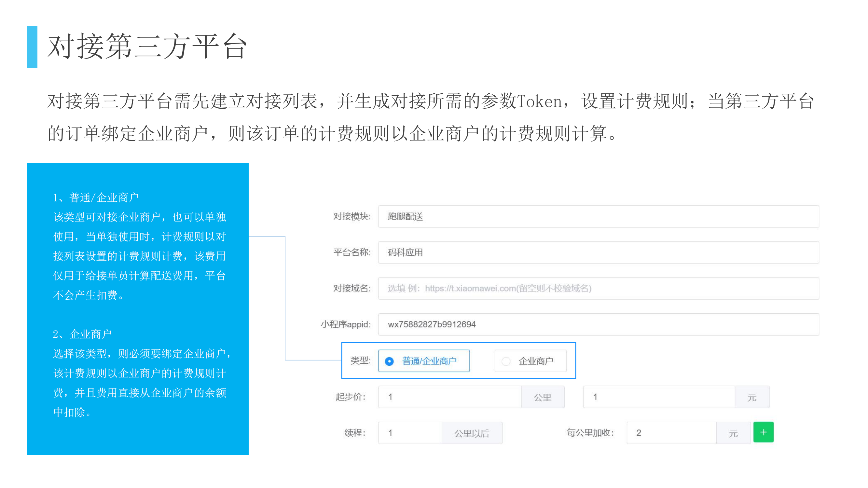The image size is (868, 488).
Task: Focus the 平台名称 input containing 码科应用
Action: pos(599,252)
